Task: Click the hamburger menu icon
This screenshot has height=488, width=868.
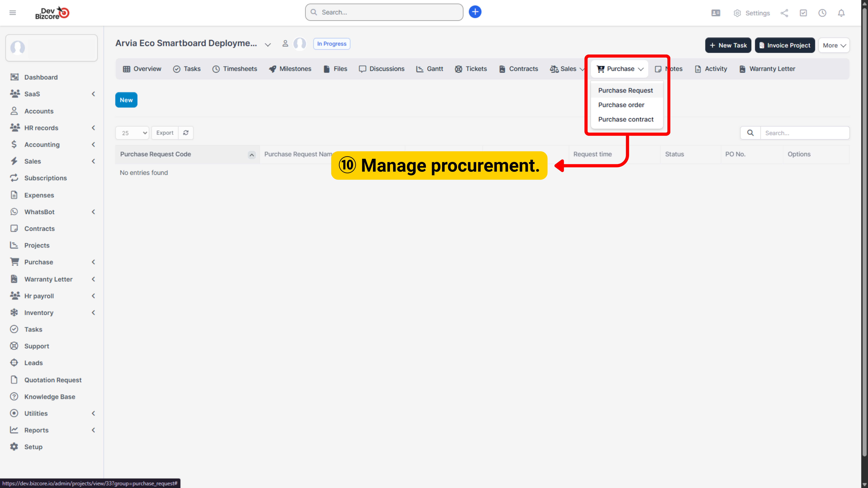Action: tap(12, 13)
